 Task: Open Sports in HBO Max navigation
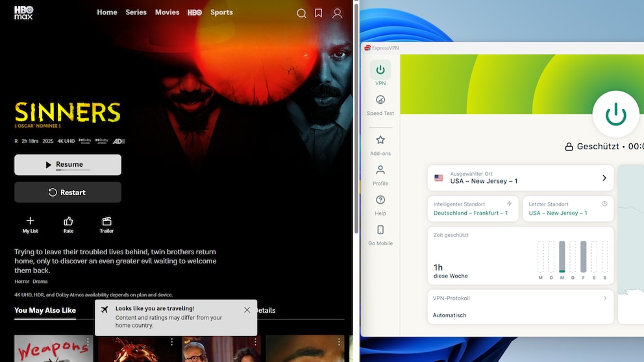pyautogui.click(x=221, y=12)
